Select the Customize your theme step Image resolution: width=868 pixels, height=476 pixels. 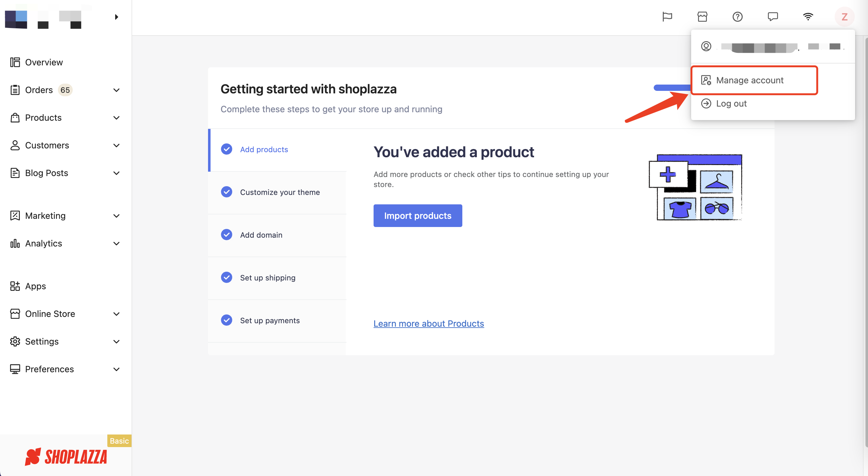278,192
